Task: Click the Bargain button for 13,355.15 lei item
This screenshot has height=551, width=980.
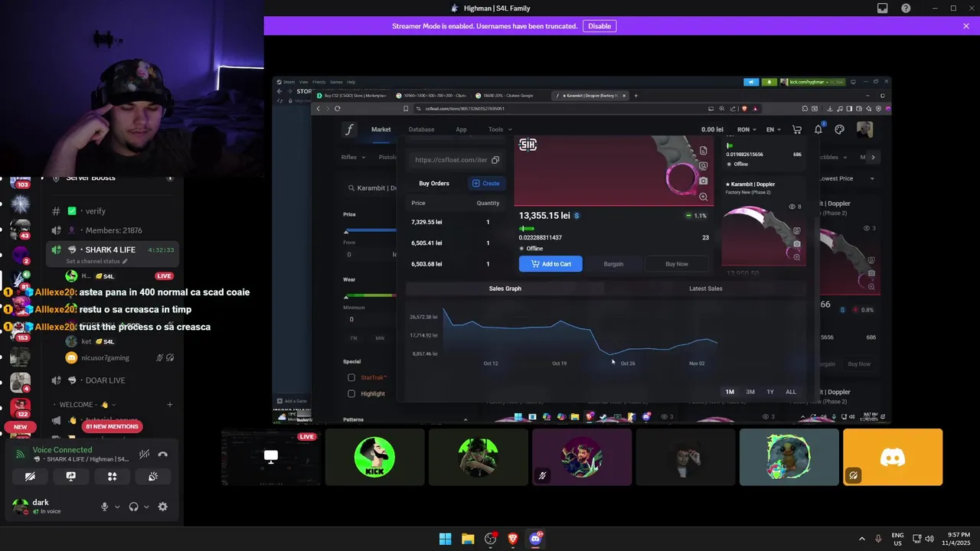Action: point(613,264)
